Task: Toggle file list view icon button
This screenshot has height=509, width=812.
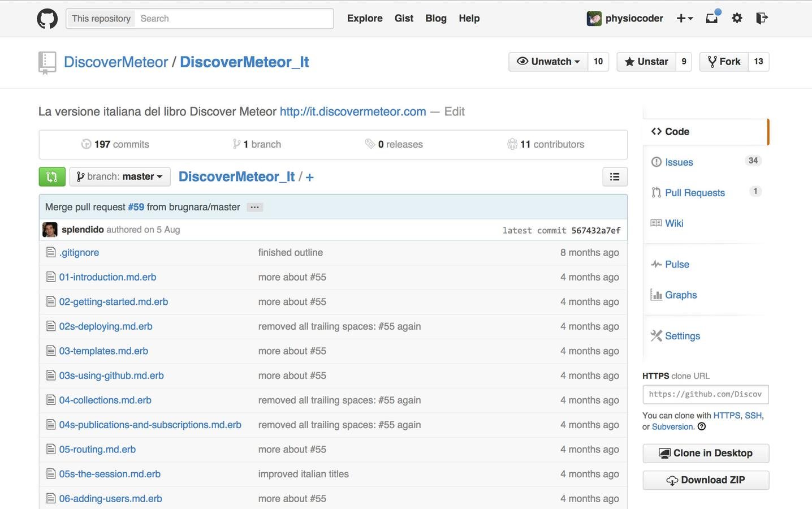Action: pyautogui.click(x=615, y=176)
